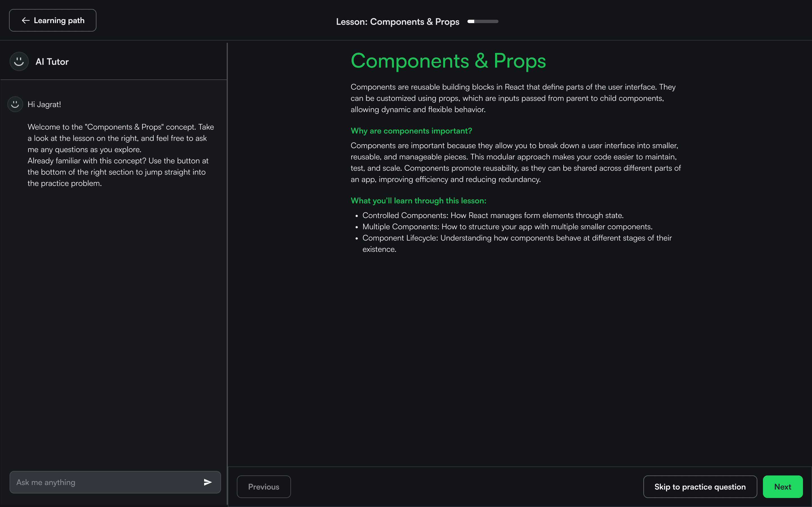This screenshot has width=812, height=507.
Task: Click the Welcome to Components & Props tutor message
Action: coord(120,138)
